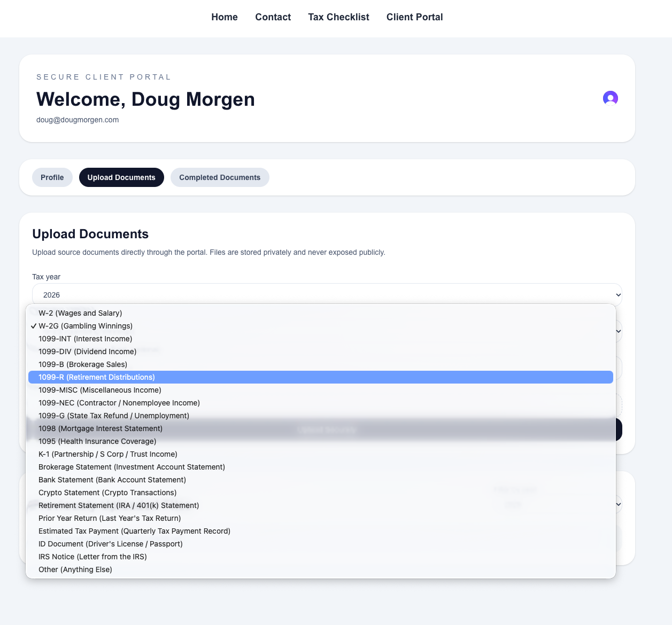The image size is (672, 625).
Task: Select K-1 (Partnership / S Corp / Trust Income)
Action: tap(321, 454)
